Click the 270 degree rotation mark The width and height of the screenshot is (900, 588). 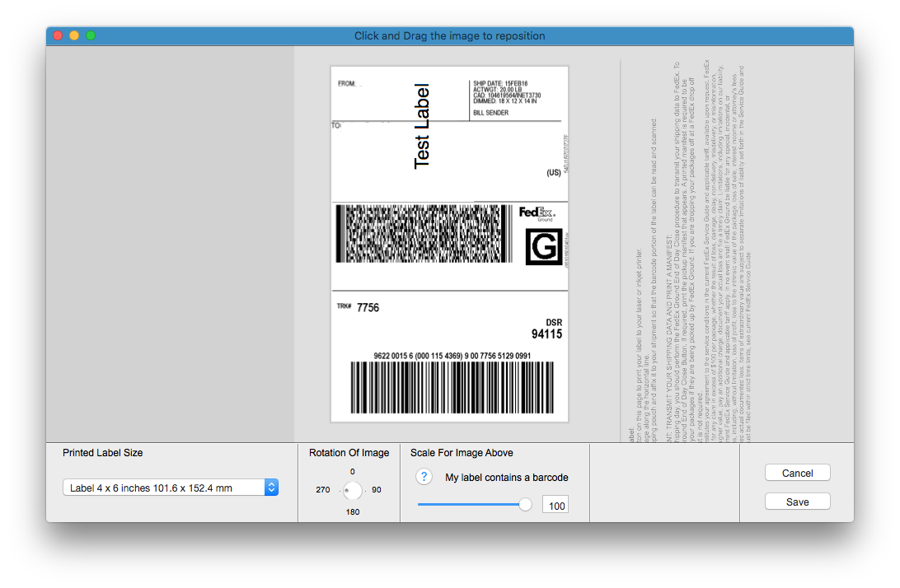click(x=323, y=490)
